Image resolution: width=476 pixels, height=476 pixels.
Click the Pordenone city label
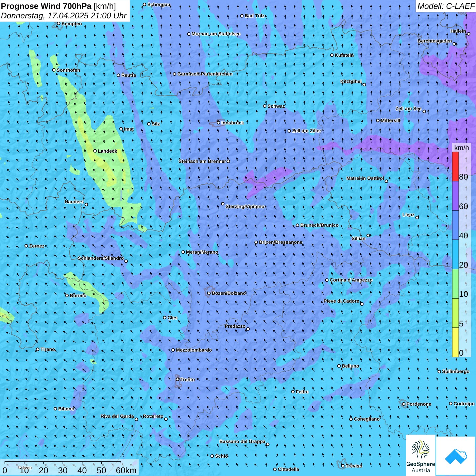point(419,404)
